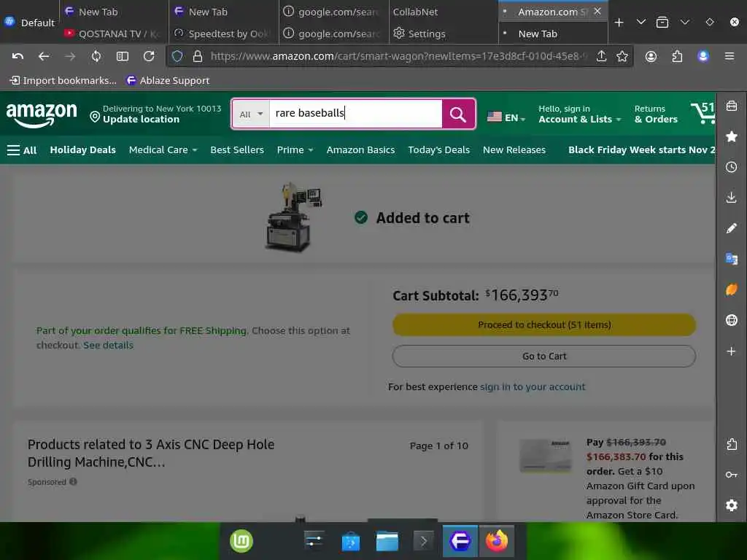Open Amazon Basics navigation item

(x=360, y=149)
